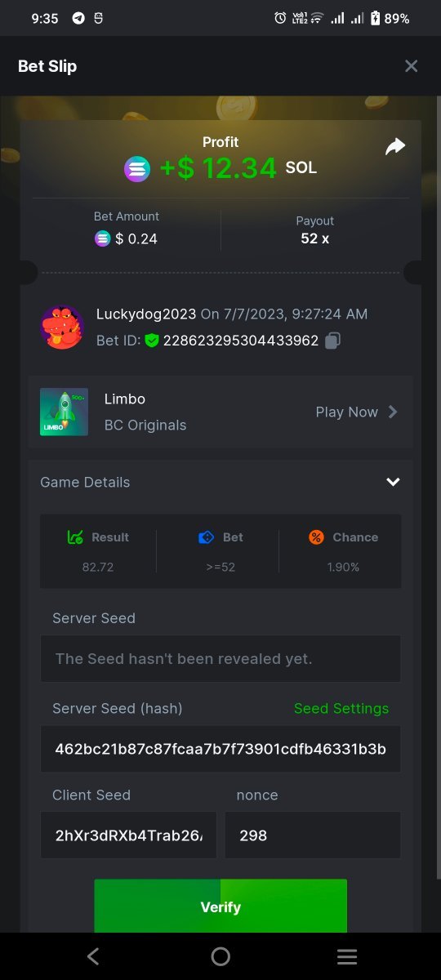Open Play Now chevron for Limbo
441x980 pixels.
[x=393, y=412]
